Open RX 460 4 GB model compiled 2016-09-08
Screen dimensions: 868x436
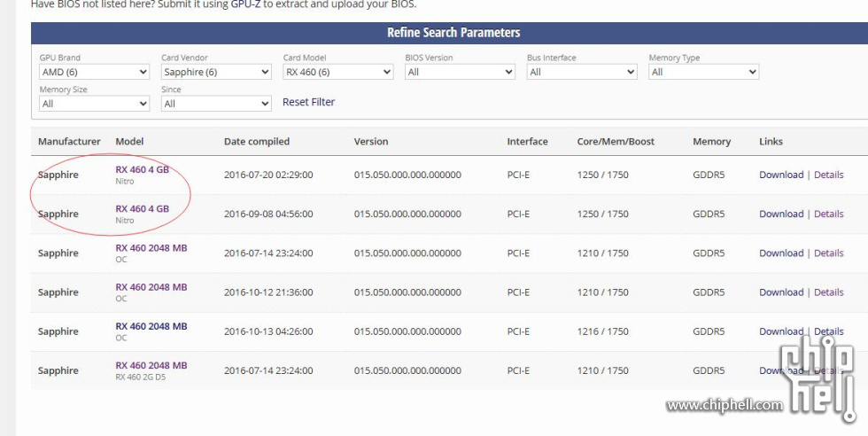pos(142,209)
